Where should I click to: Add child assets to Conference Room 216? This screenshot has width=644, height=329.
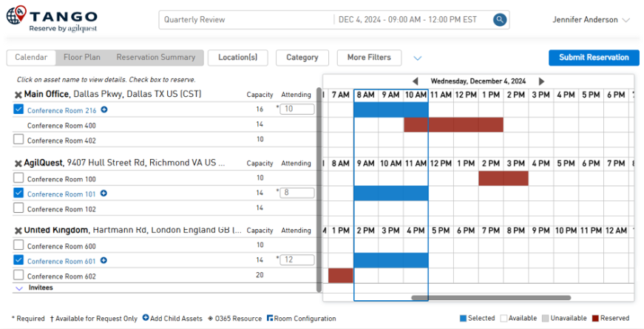(x=104, y=110)
